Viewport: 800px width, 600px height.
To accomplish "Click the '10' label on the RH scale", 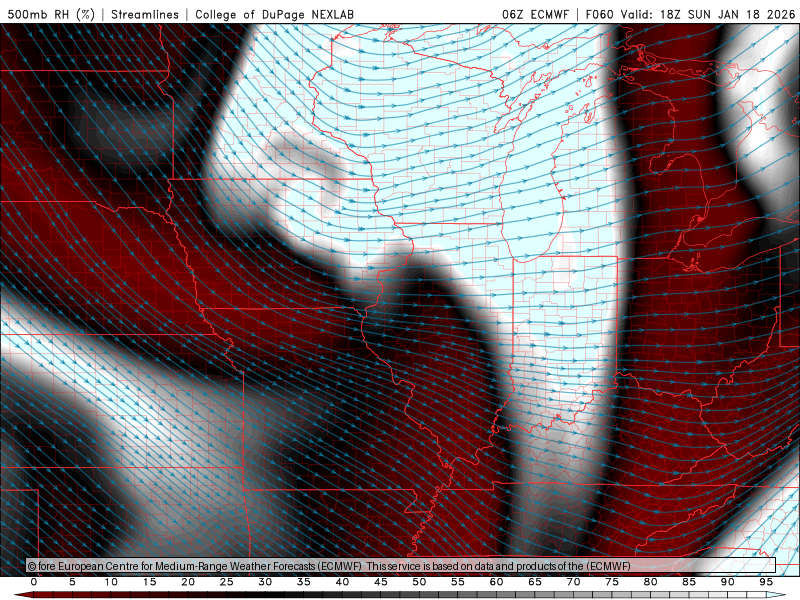I will click(111, 582).
